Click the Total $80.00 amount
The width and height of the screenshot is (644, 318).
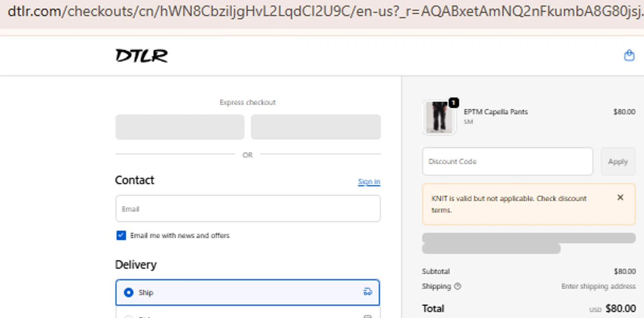[620, 308]
